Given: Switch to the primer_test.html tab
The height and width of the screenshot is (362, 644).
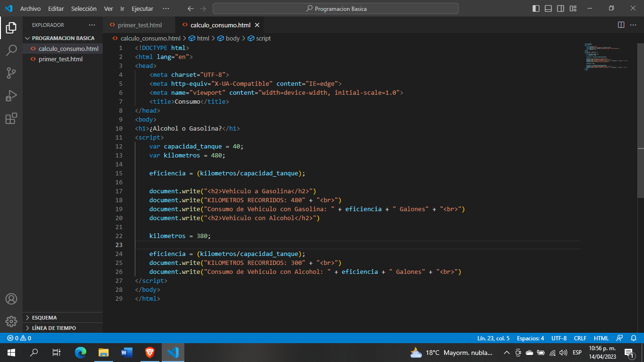Looking at the screenshot, I should coord(139,25).
